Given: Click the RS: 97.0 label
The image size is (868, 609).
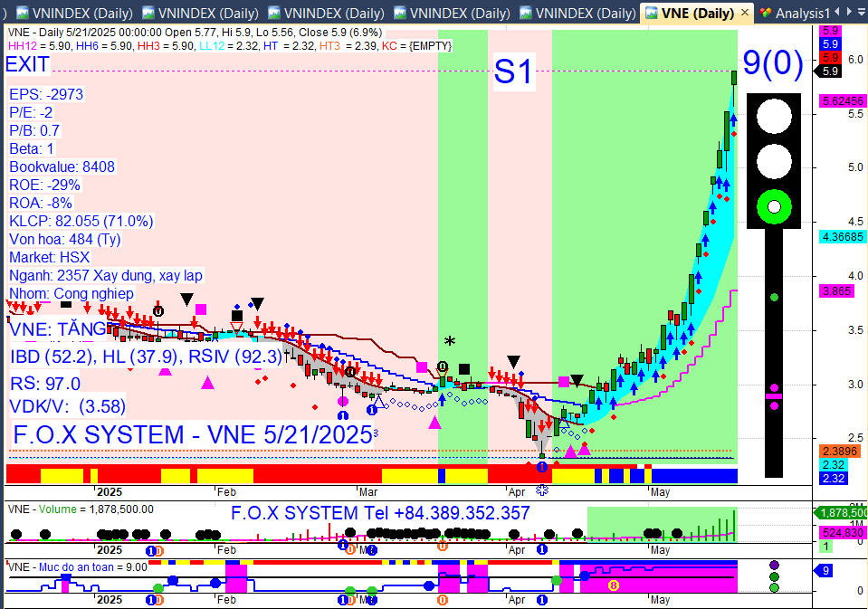Looking at the screenshot, I should coord(45,383).
